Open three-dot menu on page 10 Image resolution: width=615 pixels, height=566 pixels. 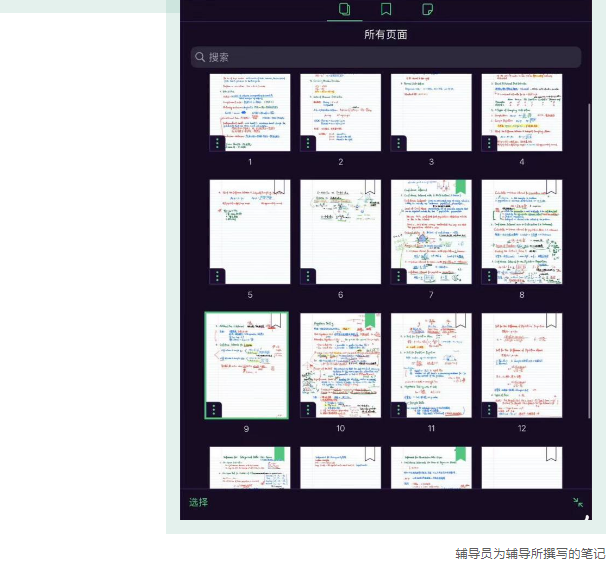tap(308, 409)
